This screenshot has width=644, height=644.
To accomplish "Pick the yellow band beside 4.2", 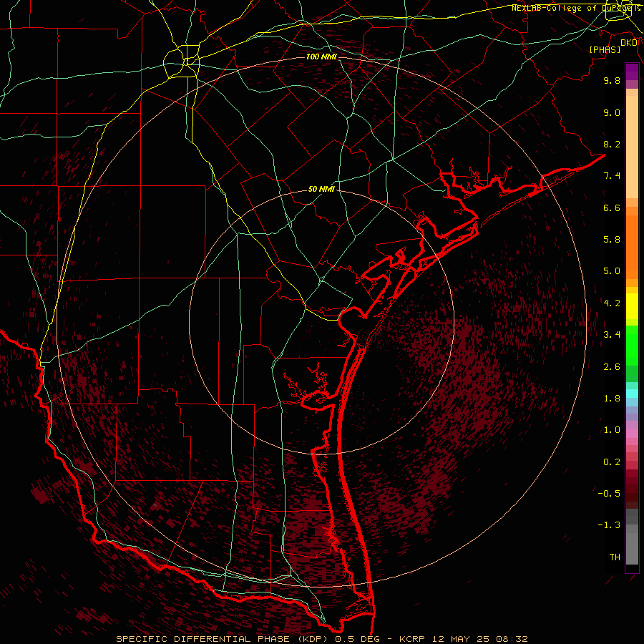I will click(x=632, y=306).
